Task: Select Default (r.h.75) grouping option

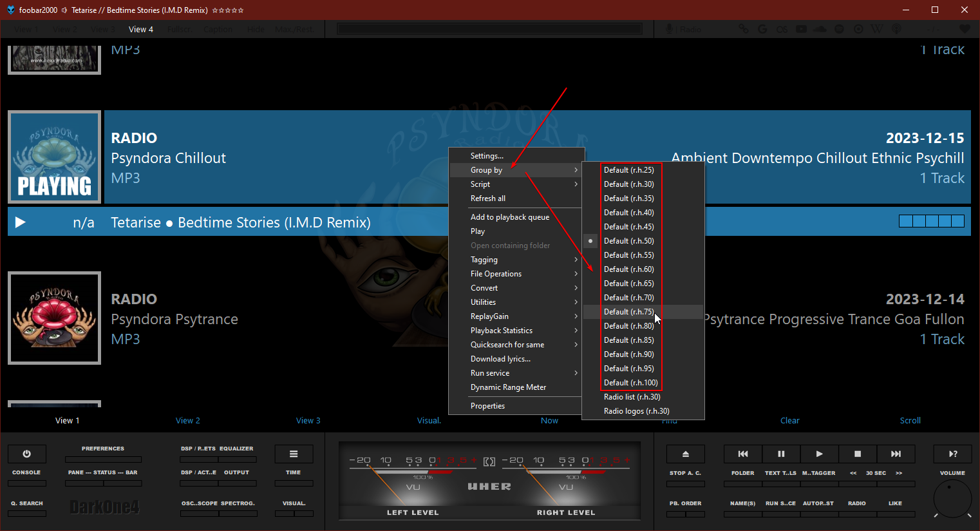Action: point(628,312)
